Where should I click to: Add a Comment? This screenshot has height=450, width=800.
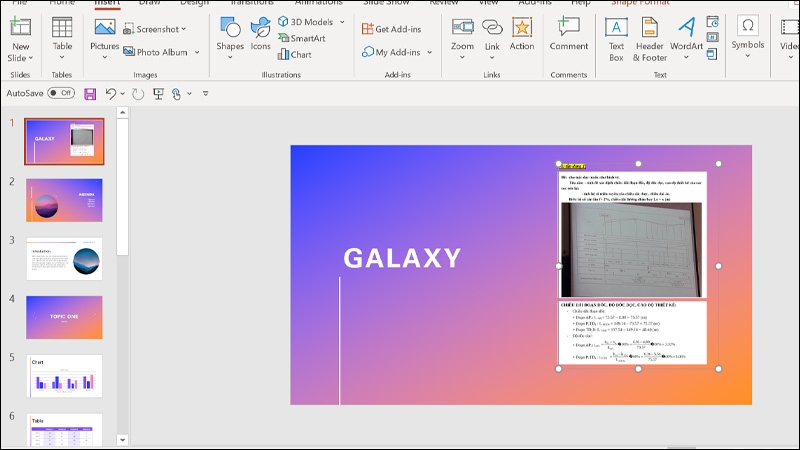[568, 34]
